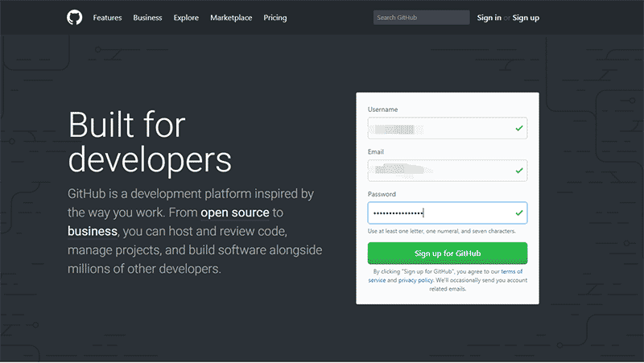Open the Explore navigation link
Viewport: 644px width, 363px height.
tap(186, 18)
